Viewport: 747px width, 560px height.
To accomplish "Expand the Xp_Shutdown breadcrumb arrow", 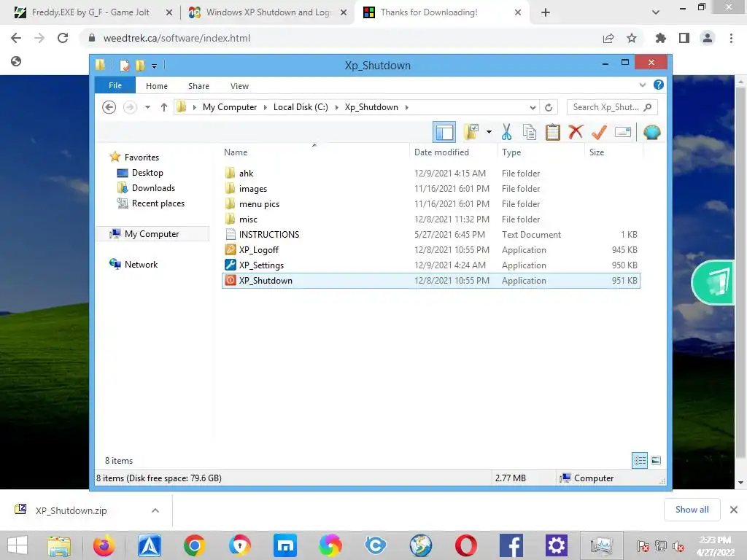I will [x=406, y=108].
